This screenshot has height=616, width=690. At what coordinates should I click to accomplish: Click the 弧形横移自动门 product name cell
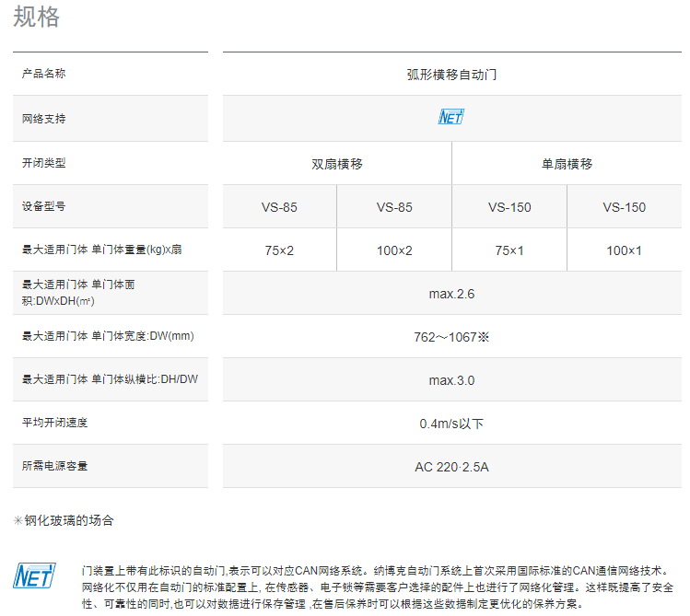click(451, 74)
